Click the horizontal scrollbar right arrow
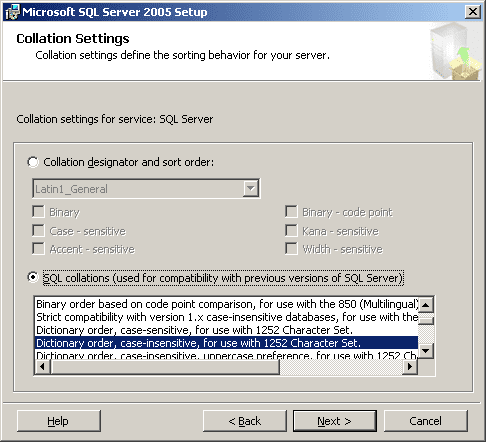This screenshot has width=486, height=442. (x=410, y=366)
